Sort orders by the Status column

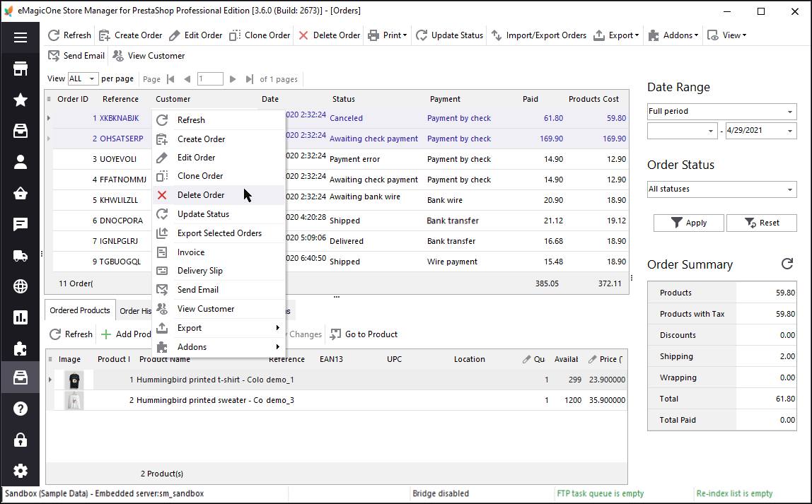click(x=343, y=99)
